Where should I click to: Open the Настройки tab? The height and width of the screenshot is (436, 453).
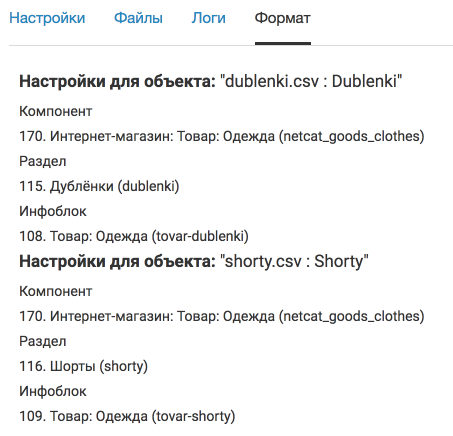tap(47, 18)
